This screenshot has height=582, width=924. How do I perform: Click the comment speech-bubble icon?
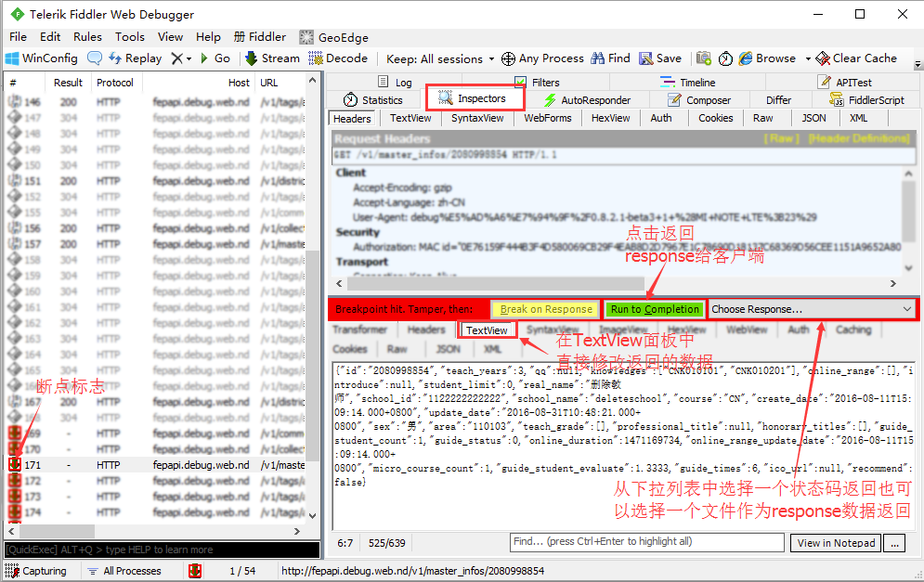point(95,58)
